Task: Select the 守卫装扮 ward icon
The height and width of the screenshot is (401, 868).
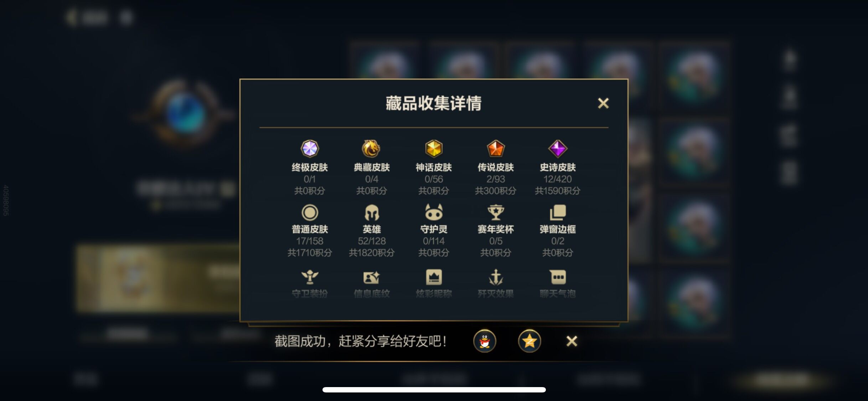Action: tap(310, 277)
